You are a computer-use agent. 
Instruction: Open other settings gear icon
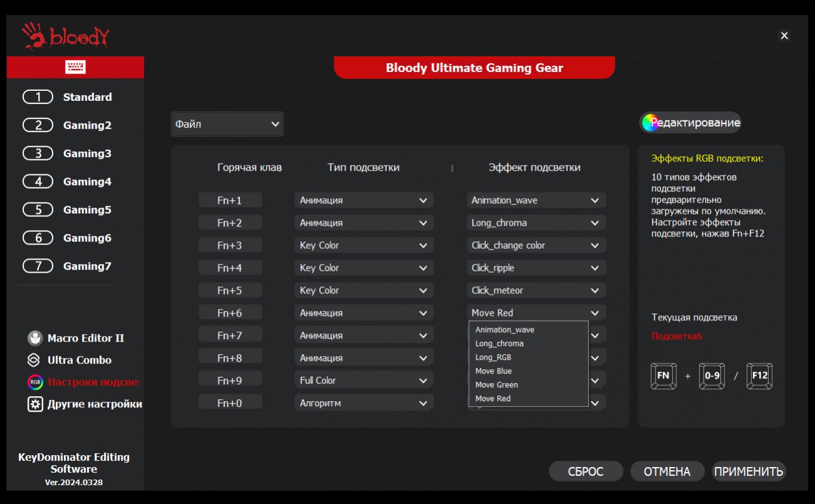point(35,404)
